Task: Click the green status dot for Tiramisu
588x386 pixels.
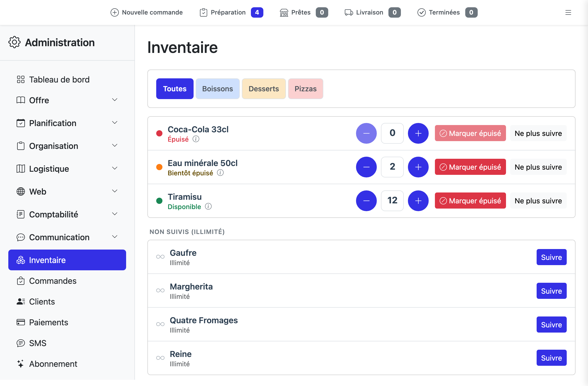Action: click(159, 201)
